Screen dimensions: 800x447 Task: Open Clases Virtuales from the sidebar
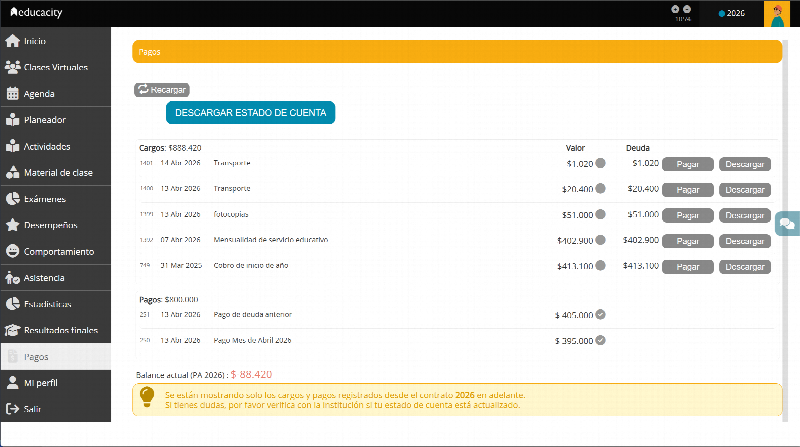56,67
